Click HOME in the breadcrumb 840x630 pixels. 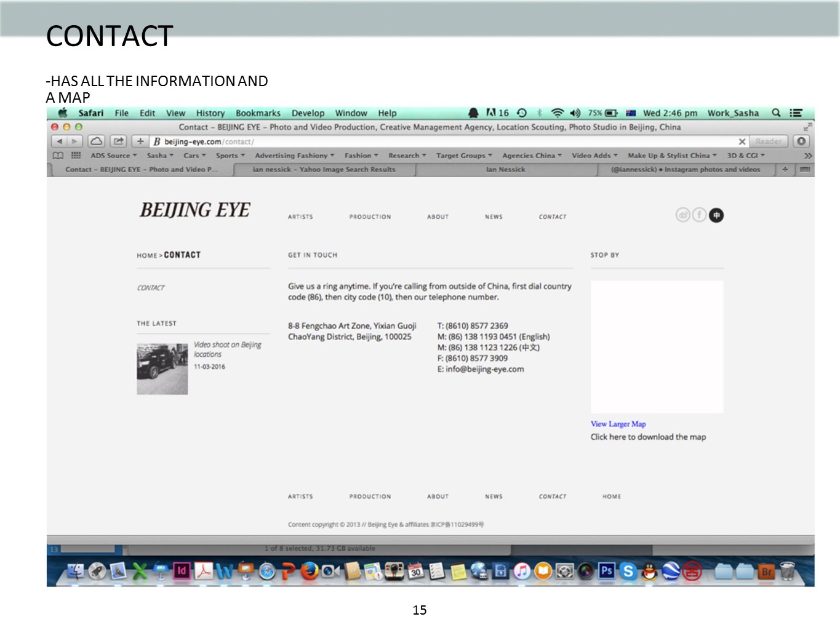(x=147, y=255)
